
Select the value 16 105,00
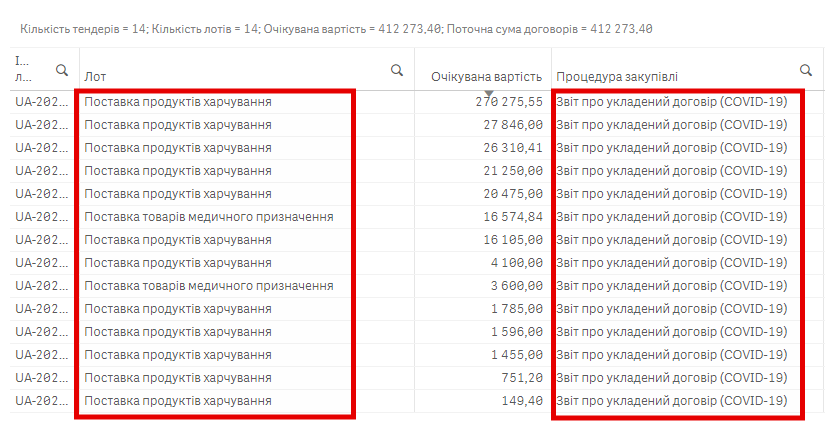[x=513, y=240]
